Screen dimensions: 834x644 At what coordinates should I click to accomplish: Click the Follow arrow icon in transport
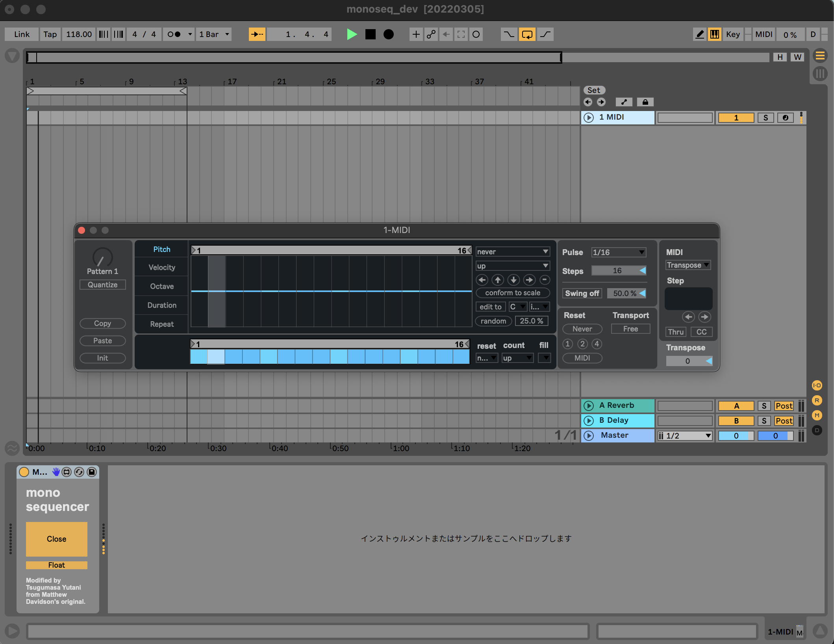click(x=257, y=35)
